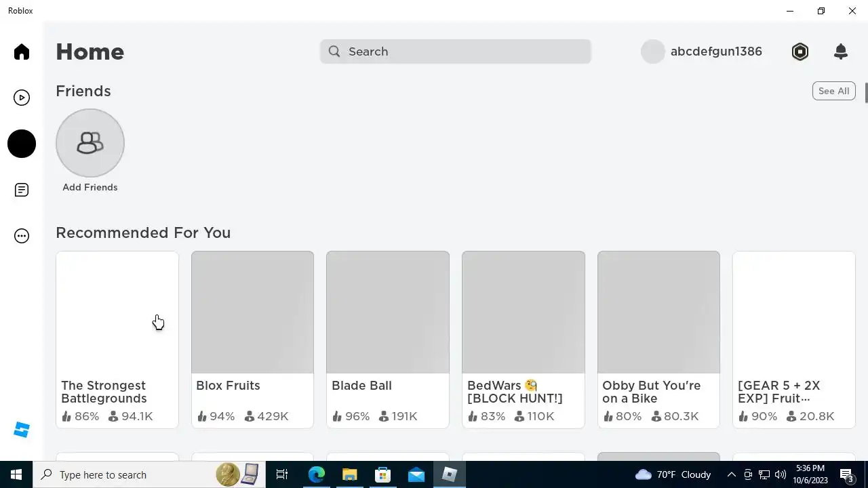868x488 pixels.
Task: Open the volume speaker icon in tray
Action: [x=780, y=474]
